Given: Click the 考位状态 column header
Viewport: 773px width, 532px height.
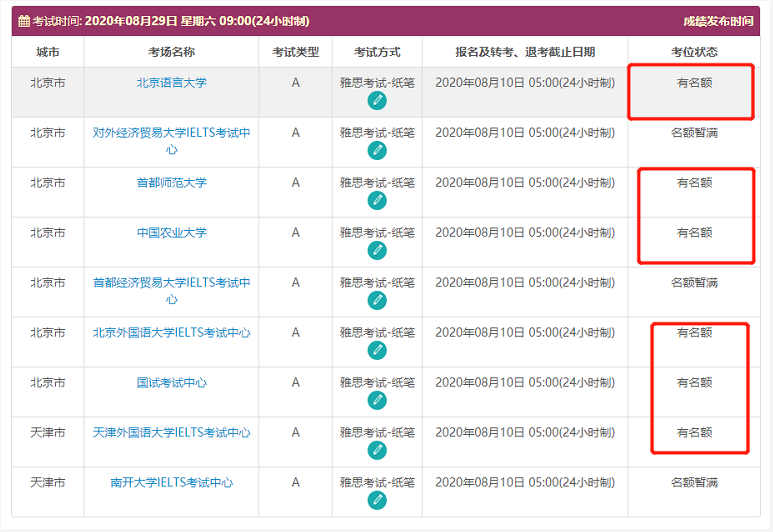Looking at the screenshot, I should pos(694,52).
